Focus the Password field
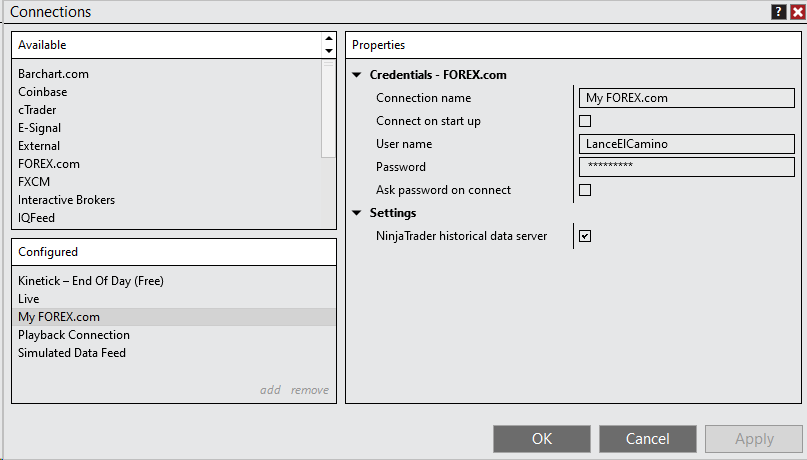 (687, 167)
